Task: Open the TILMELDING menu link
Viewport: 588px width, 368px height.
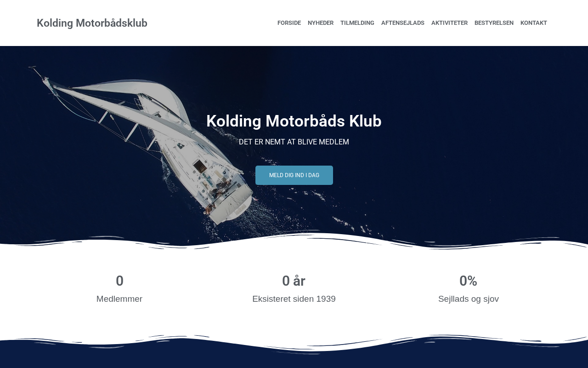Action: tap(357, 23)
